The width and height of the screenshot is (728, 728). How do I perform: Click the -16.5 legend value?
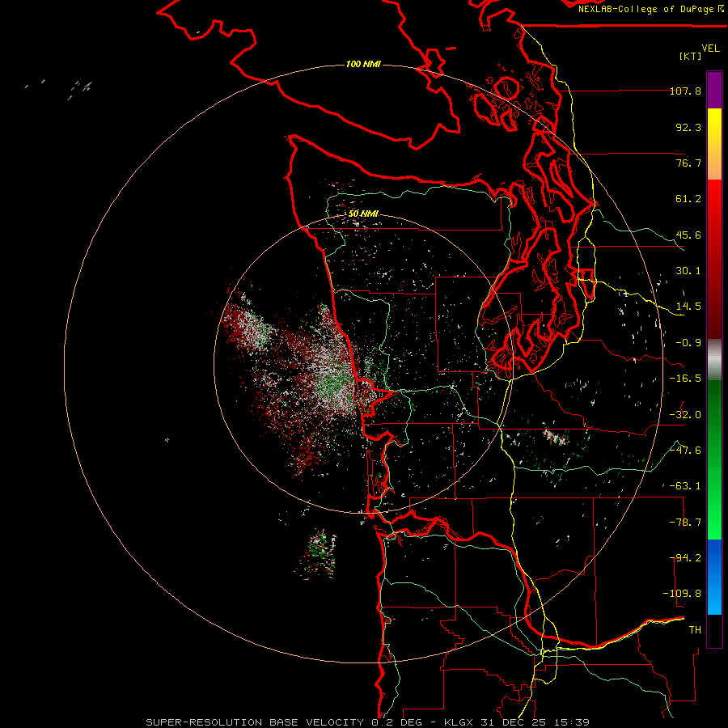685,379
